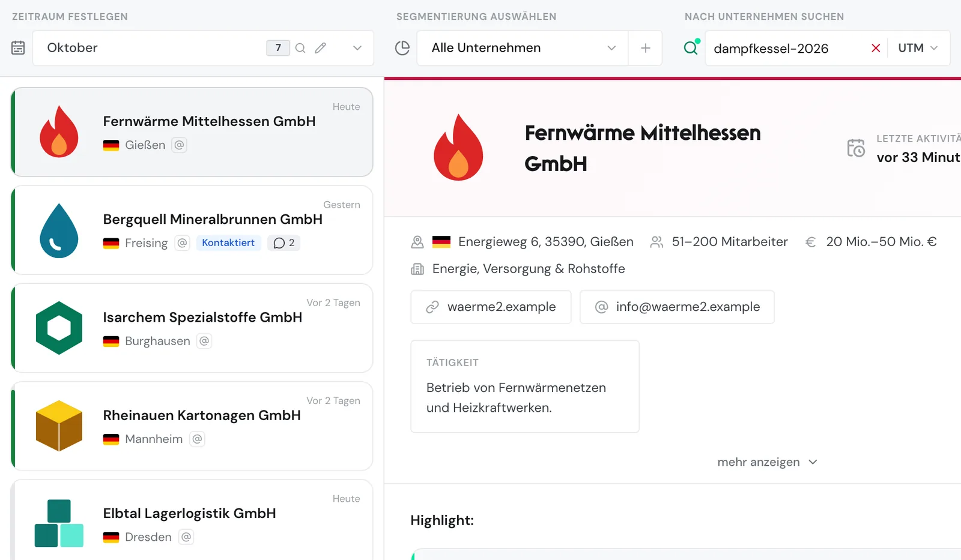Click the @ icon next to Gießen
Screen dimensions: 961x560
179,145
